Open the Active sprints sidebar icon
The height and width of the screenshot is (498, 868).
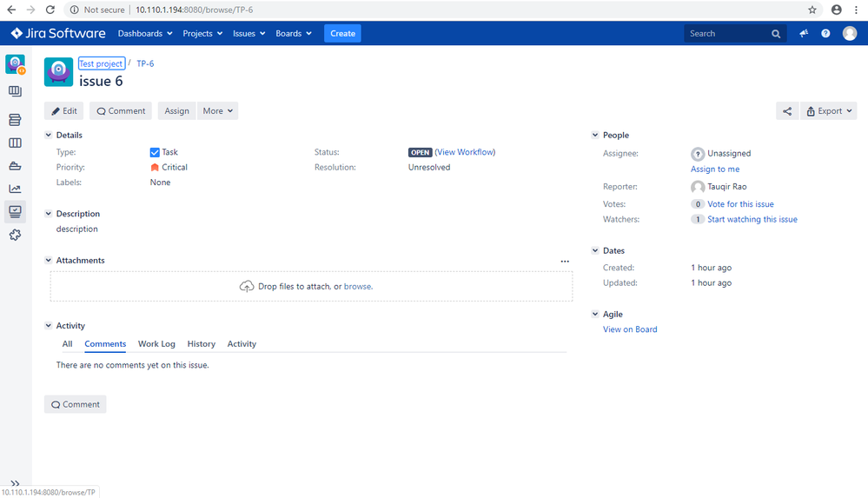[x=15, y=143]
